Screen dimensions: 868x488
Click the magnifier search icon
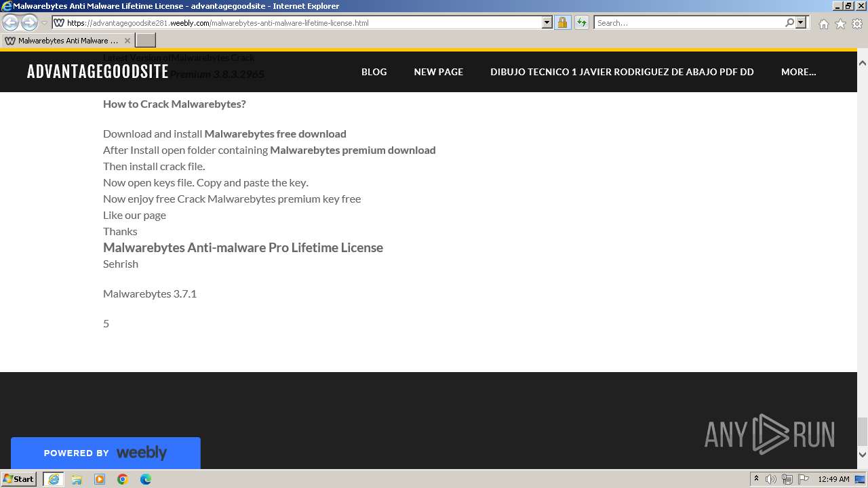tap(789, 22)
